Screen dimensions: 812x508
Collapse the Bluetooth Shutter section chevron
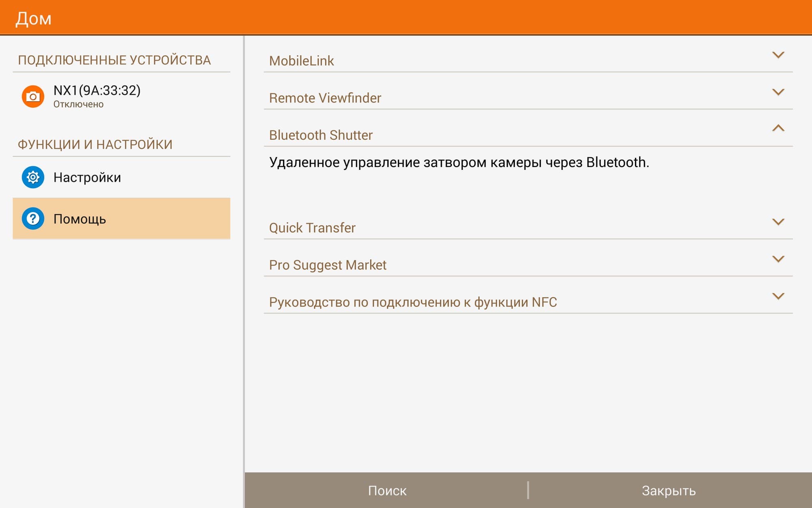pos(777,128)
